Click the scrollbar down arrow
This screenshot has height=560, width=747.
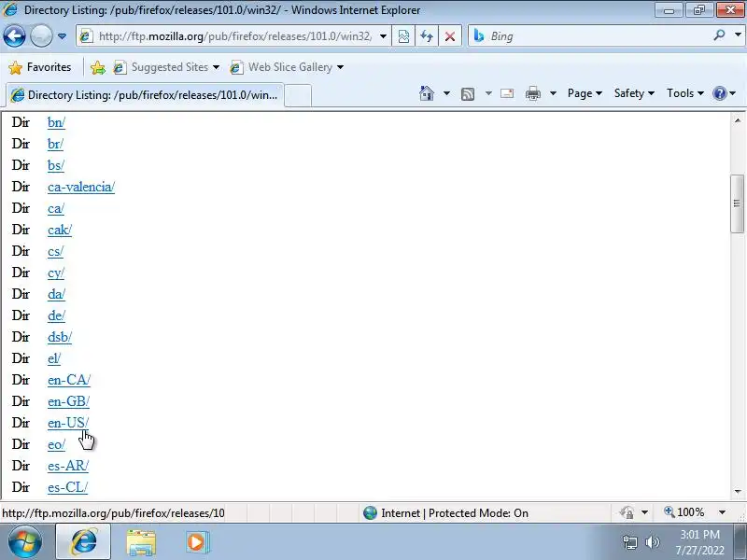[737, 492]
